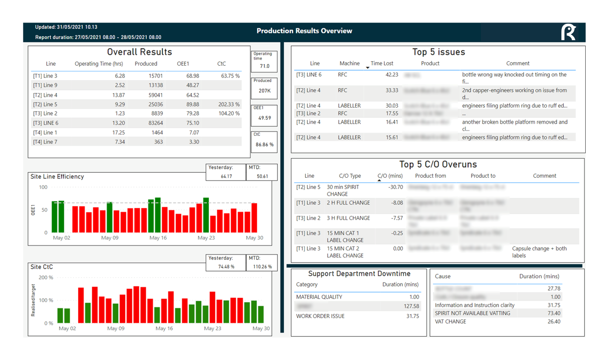Select the 3 H FULL CHANGE row

point(436,221)
